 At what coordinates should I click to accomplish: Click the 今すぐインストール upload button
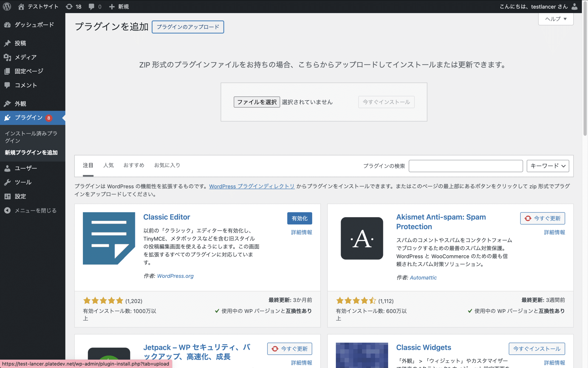tap(386, 102)
